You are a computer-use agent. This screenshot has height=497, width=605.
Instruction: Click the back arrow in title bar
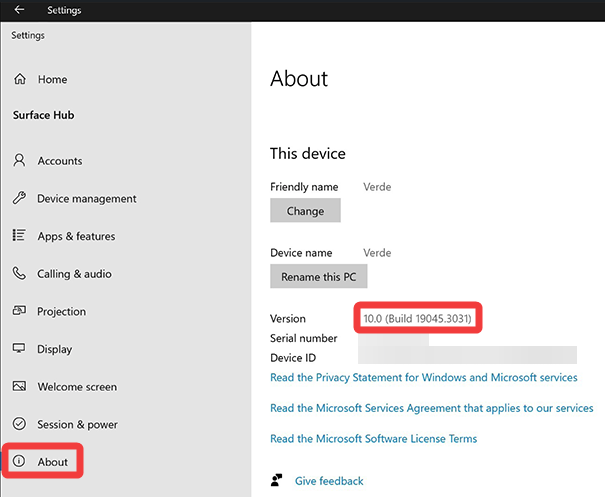[19, 10]
